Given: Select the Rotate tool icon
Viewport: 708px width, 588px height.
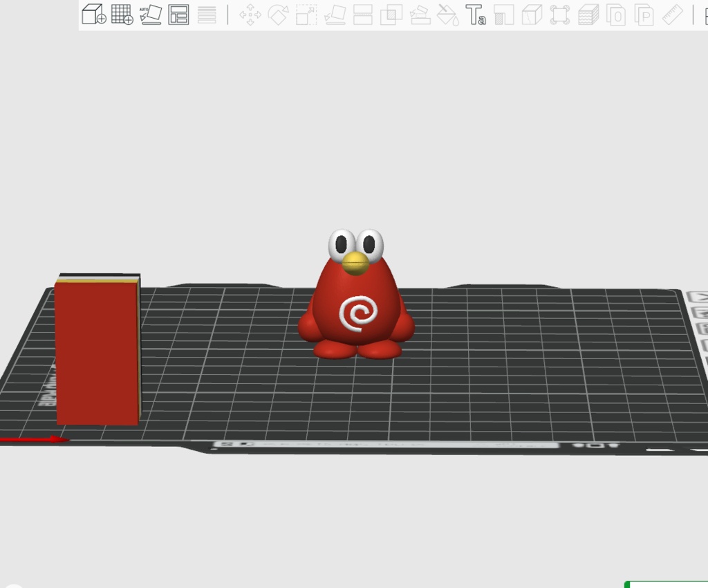Looking at the screenshot, I should [278, 15].
